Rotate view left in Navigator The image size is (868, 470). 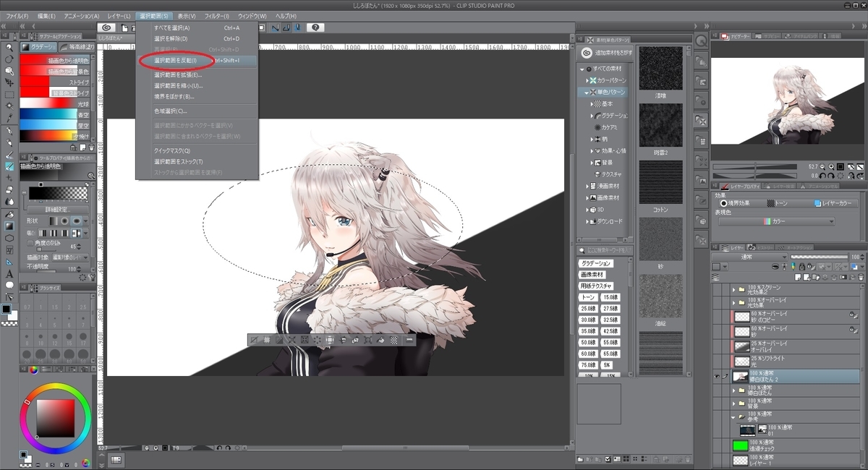point(822,176)
